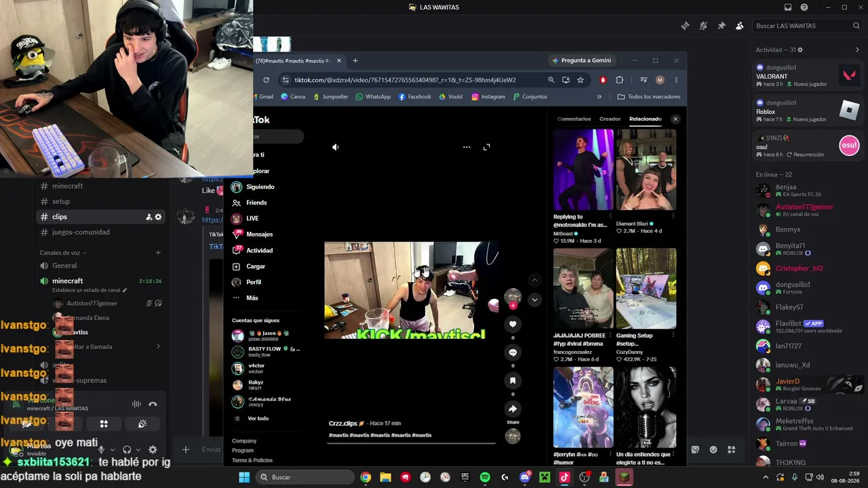Go to the next TikTok video
The height and width of the screenshot is (488, 868).
pyautogui.click(x=534, y=300)
